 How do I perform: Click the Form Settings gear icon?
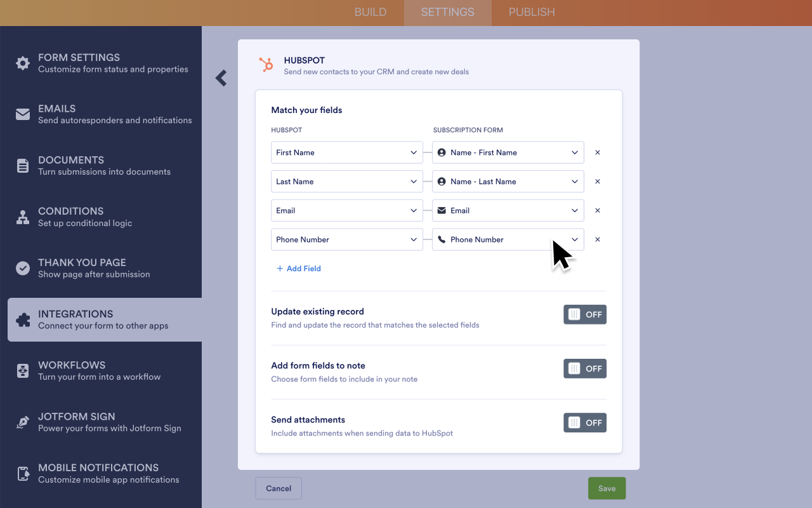tap(23, 63)
